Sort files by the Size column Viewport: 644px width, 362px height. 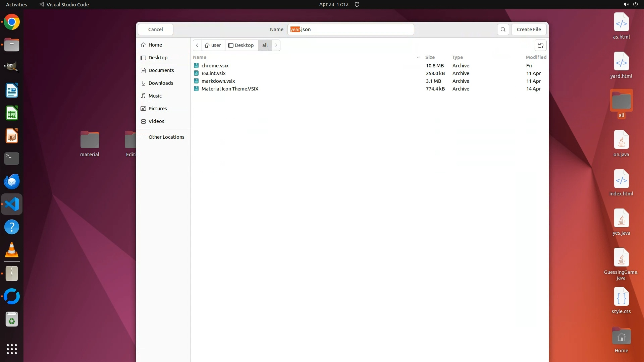pyautogui.click(x=430, y=57)
